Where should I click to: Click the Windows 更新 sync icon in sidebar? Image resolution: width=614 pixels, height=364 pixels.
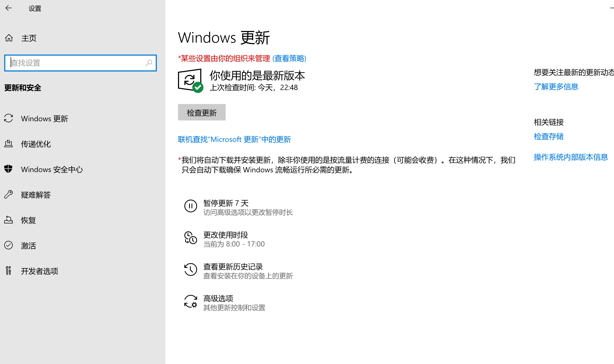click(8, 118)
